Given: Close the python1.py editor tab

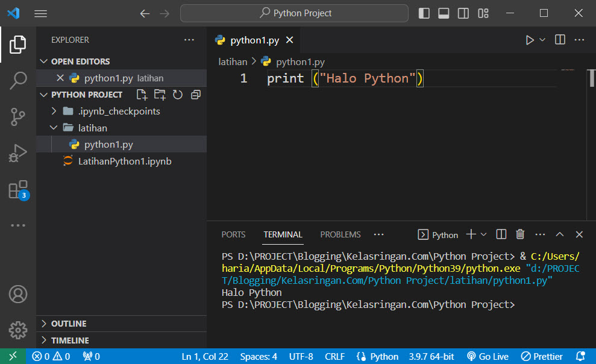Looking at the screenshot, I should [x=290, y=40].
